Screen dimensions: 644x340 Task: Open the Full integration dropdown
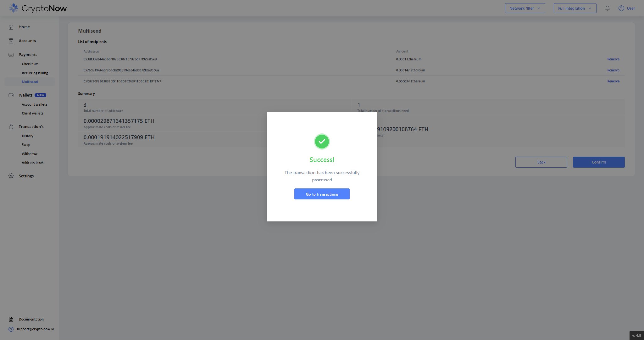575,8
